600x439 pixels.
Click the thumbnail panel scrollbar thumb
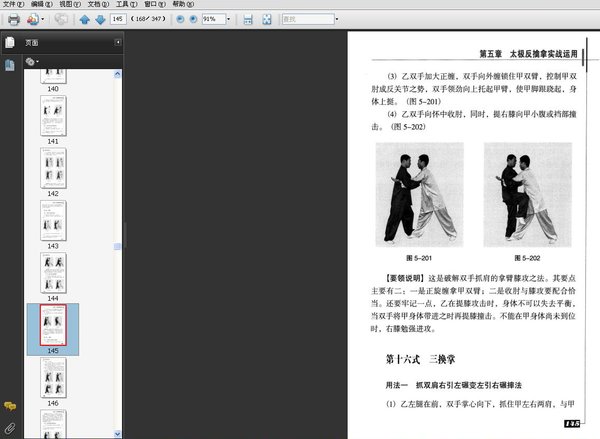click(x=117, y=246)
